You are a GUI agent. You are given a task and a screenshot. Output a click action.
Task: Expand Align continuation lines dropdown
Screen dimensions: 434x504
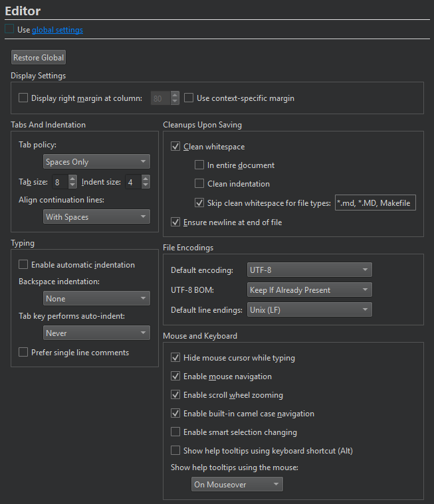pos(96,217)
